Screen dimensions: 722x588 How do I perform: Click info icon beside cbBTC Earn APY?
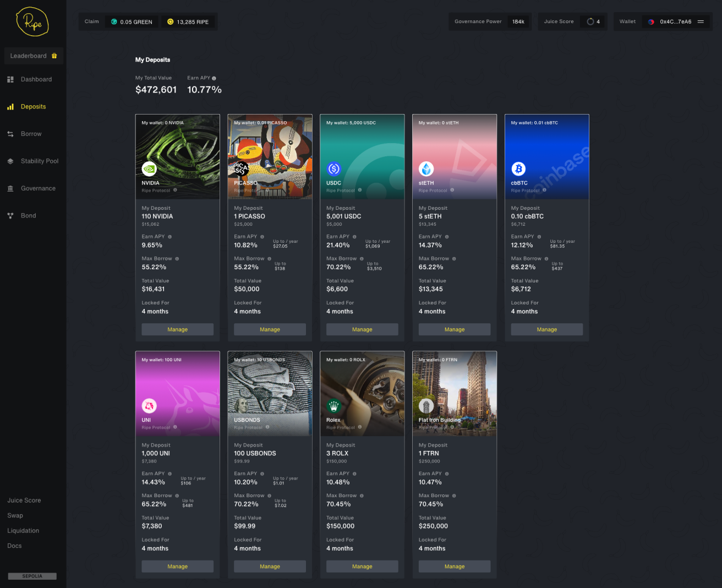[x=539, y=237]
